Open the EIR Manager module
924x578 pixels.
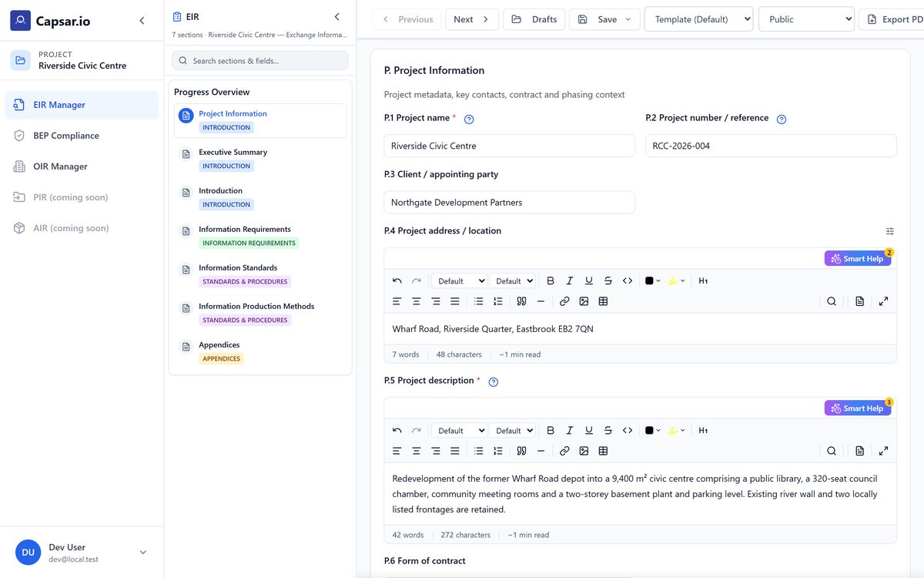pyautogui.click(x=82, y=105)
